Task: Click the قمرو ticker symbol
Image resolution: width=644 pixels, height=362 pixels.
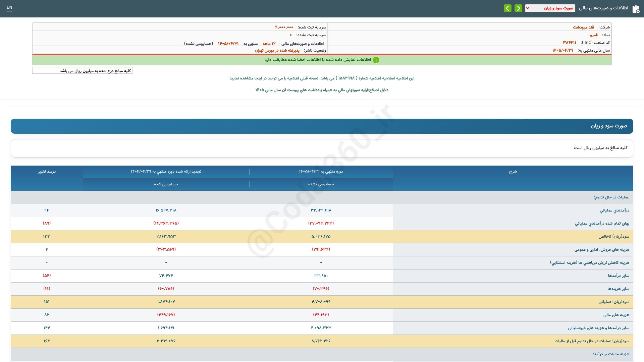Action: click(594, 35)
